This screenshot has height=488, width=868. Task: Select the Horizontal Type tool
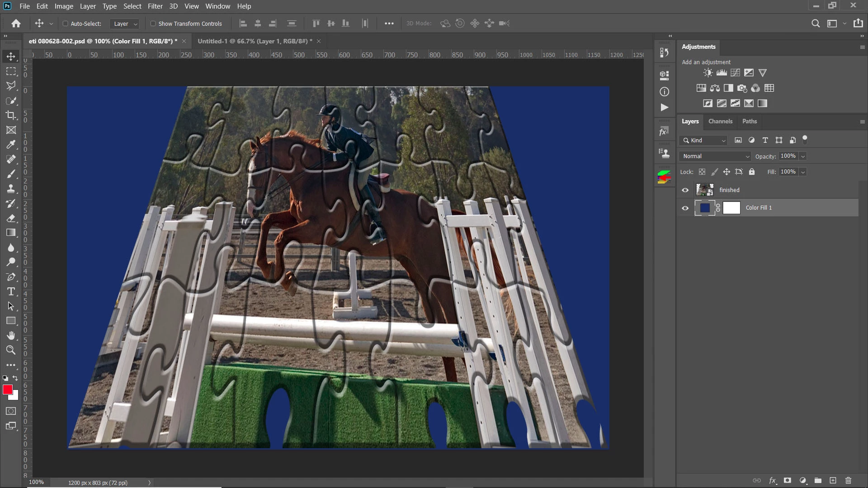point(11,291)
